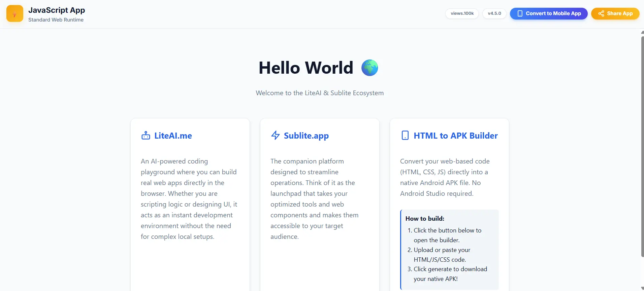Click step 2 Upload or paste your code
Screen dimensions: 644x291
[442, 255]
